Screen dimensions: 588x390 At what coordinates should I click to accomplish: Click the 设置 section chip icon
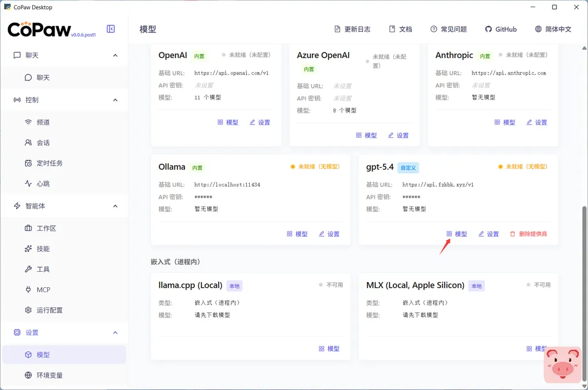(17, 333)
